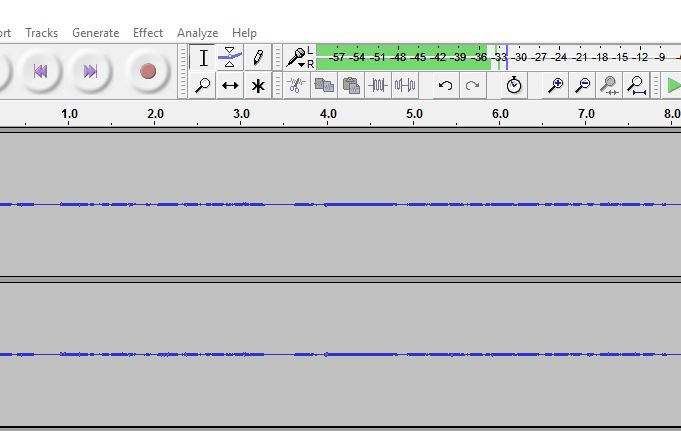This screenshot has height=431, width=681.
Task: Select the Multi-Tool asterisk mode
Action: point(258,85)
